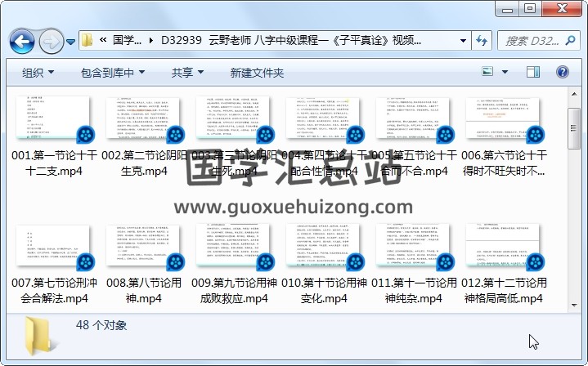Click the change view icon in toolbar
The height and width of the screenshot is (366, 588).
(x=488, y=73)
